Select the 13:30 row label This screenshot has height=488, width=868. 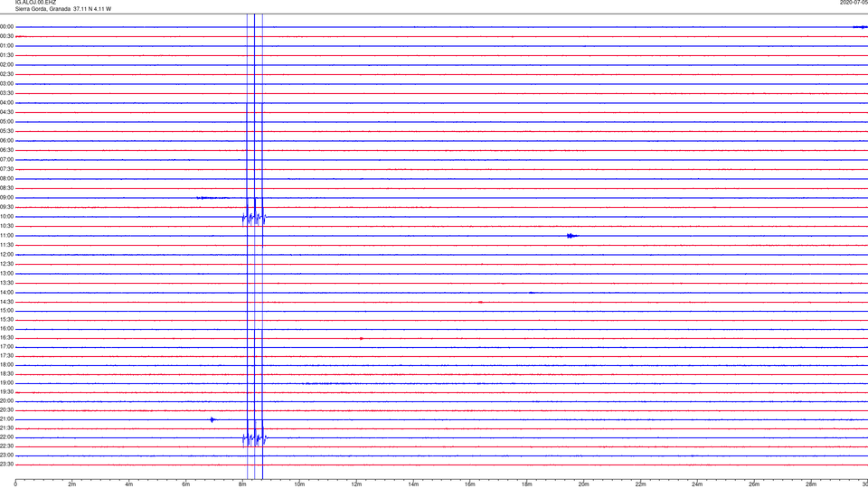(x=6, y=283)
